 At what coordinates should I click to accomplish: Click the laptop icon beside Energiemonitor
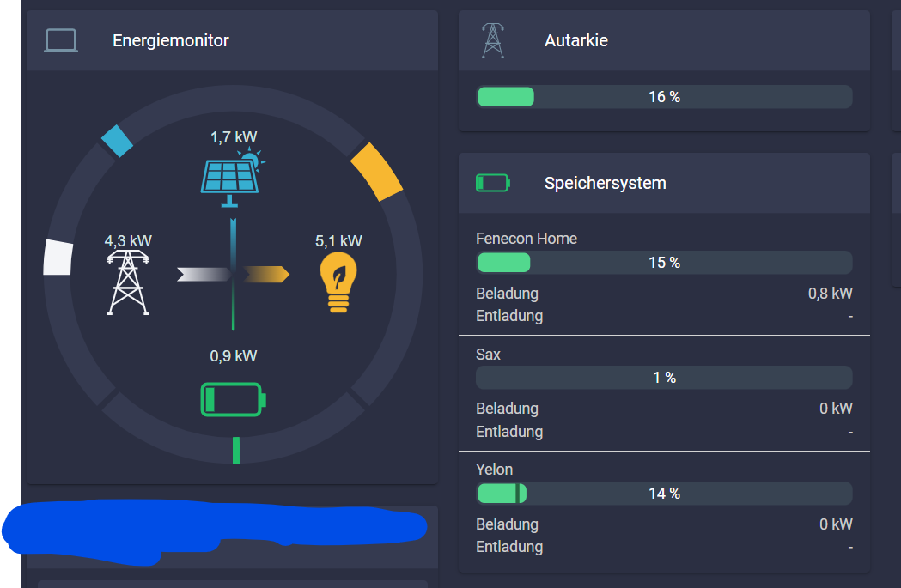[61, 40]
